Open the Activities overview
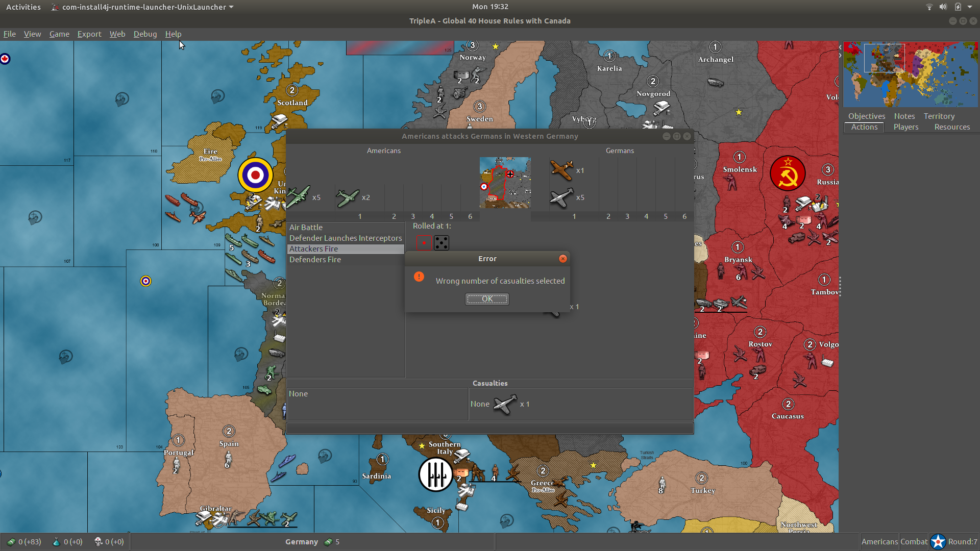 23,7
